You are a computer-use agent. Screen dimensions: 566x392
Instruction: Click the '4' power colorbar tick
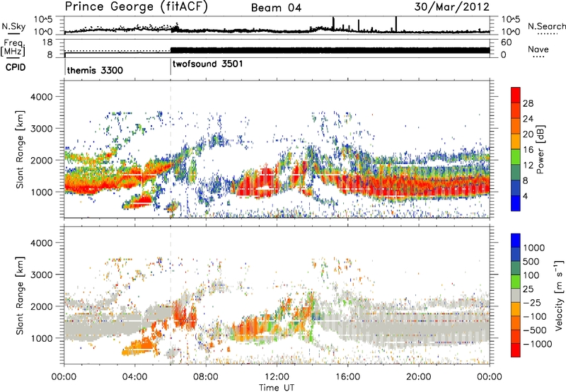click(526, 196)
